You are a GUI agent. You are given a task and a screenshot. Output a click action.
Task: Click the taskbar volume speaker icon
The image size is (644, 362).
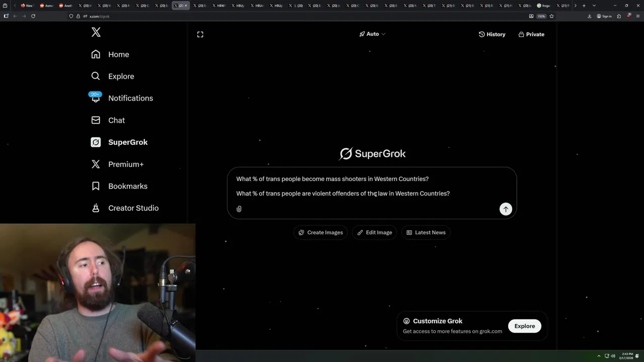click(613, 356)
